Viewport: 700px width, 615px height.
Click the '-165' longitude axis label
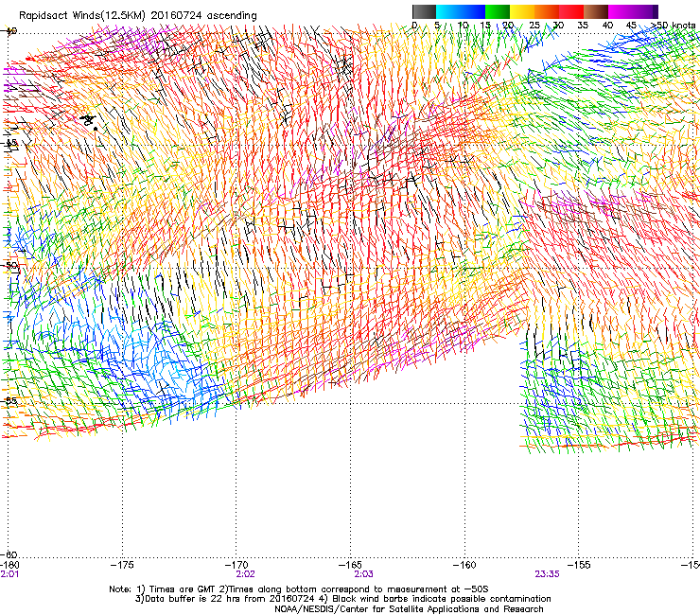click(350, 565)
